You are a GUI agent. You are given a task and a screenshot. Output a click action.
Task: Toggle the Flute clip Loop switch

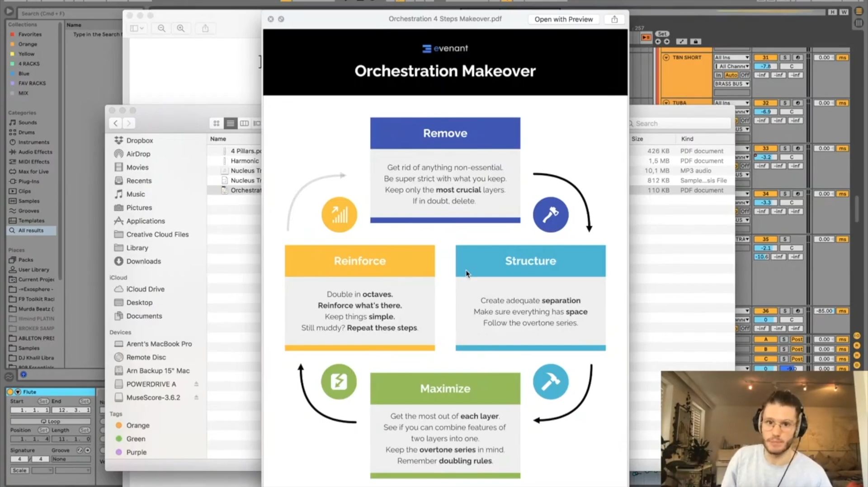(51, 421)
